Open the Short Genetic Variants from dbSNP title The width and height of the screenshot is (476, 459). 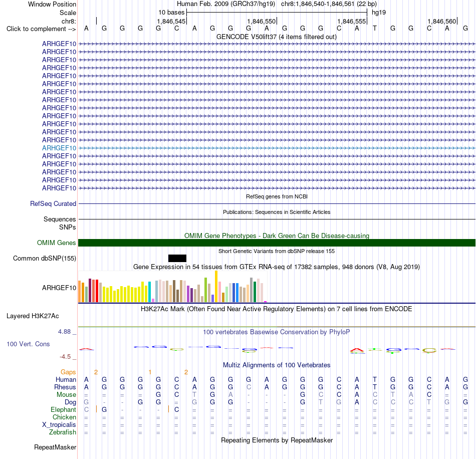[277, 251]
